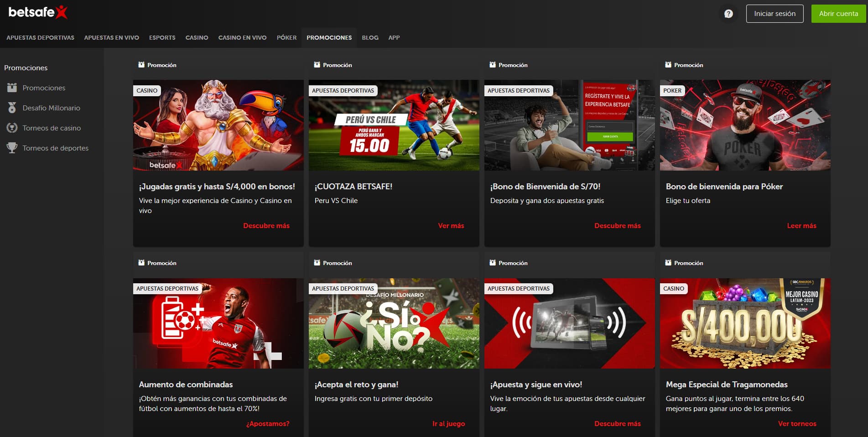The width and height of the screenshot is (868, 437).
Task: Select the Promociones gift icon in sidebar
Action: [11, 88]
